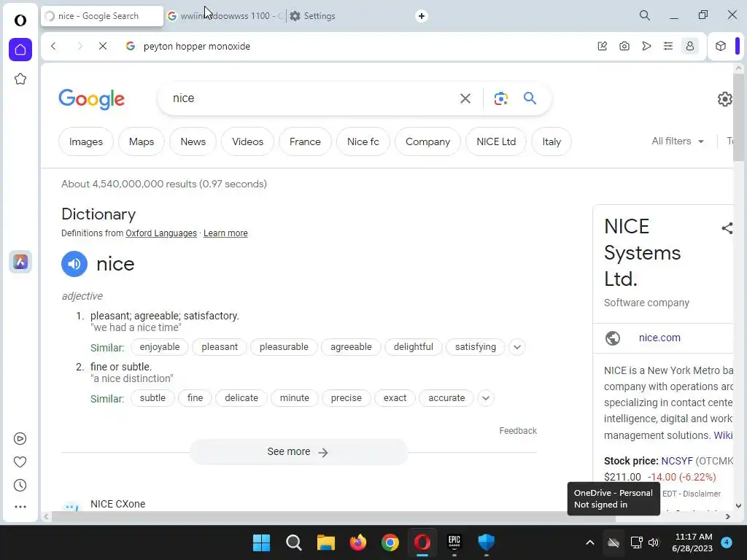Switch to the Settings tab
This screenshot has height=560, width=747.
point(320,16)
